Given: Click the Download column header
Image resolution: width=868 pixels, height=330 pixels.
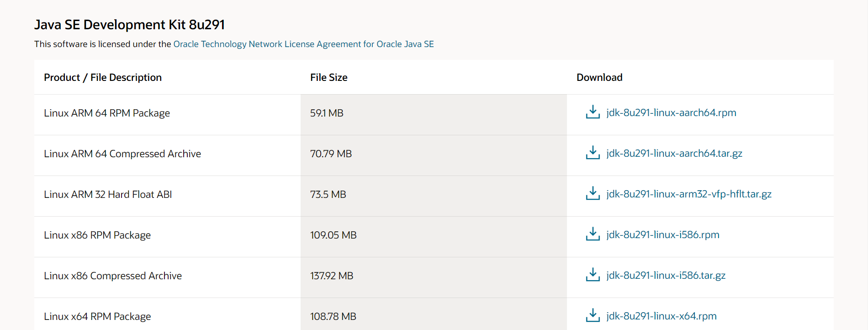Looking at the screenshot, I should click(x=599, y=78).
